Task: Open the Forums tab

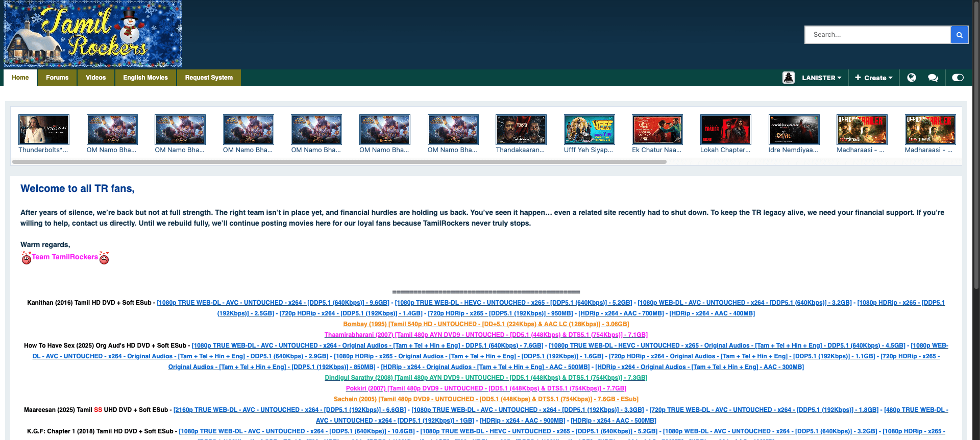Action: click(x=57, y=78)
